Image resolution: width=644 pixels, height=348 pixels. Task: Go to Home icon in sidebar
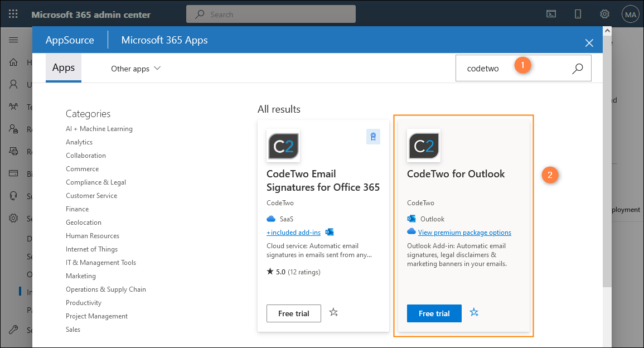coord(13,62)
